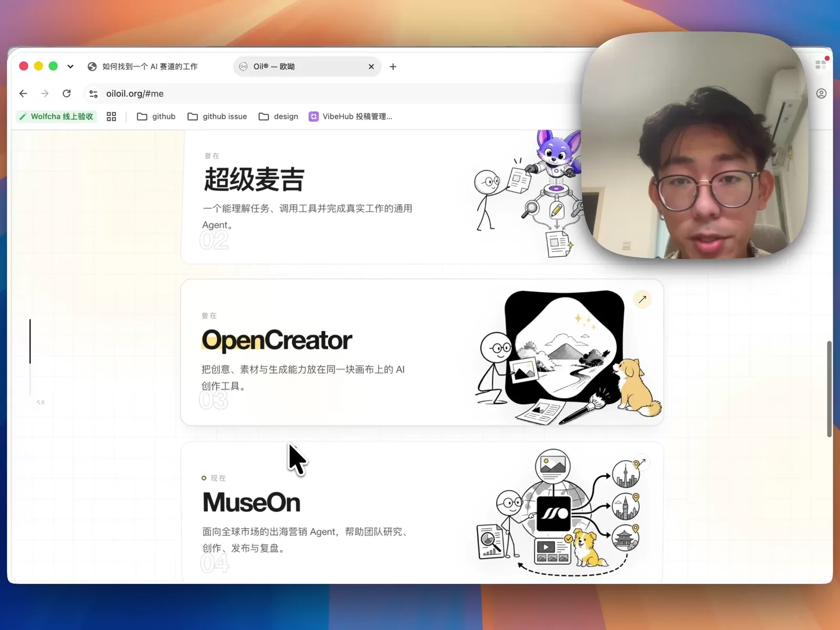Click the yellow minimize window button

tap(38, 66)
